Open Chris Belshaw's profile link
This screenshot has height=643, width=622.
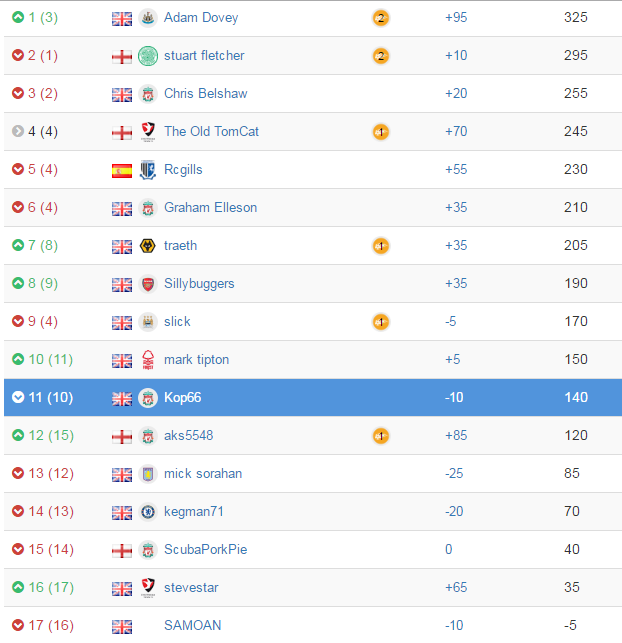pos(205,93)
